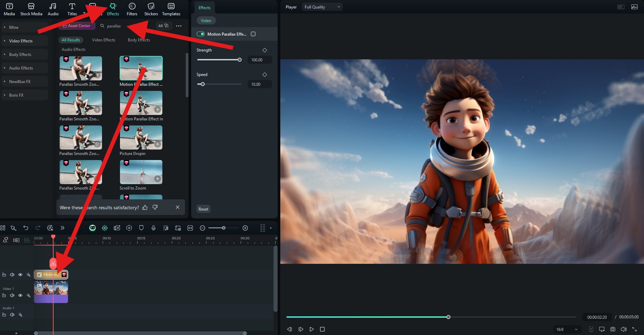Screen dimensions: 644x335
Task: Open the Stickers tab
Action: pyautogui.click(x=151, y=9)
